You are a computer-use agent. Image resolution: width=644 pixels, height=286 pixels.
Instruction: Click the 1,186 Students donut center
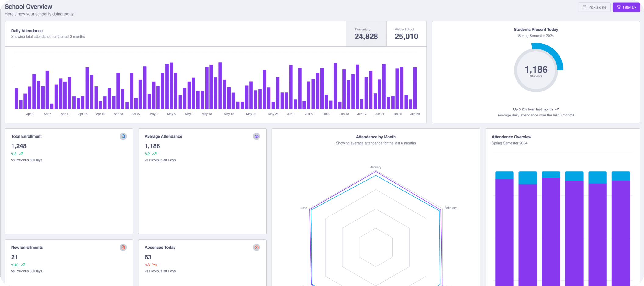tap(536, 71)
